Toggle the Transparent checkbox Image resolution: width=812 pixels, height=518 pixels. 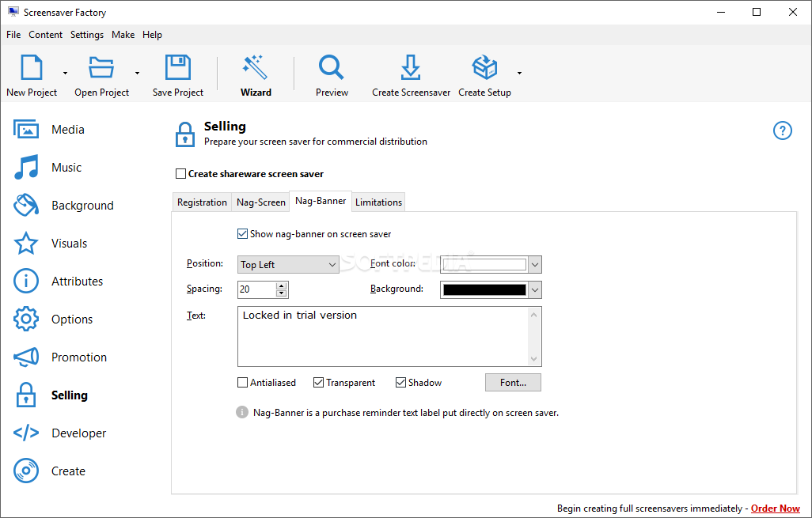pyautogui.click(x=318, y=383)
